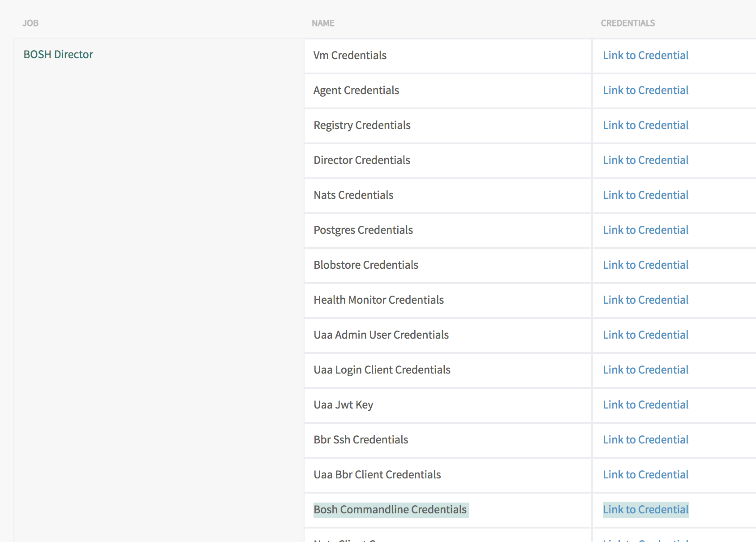Viewport: 756px width, 542px height.
Task: Open Link to Credential for Postgres Credentials
Action: pyautogui.click(x=645, y=230)
